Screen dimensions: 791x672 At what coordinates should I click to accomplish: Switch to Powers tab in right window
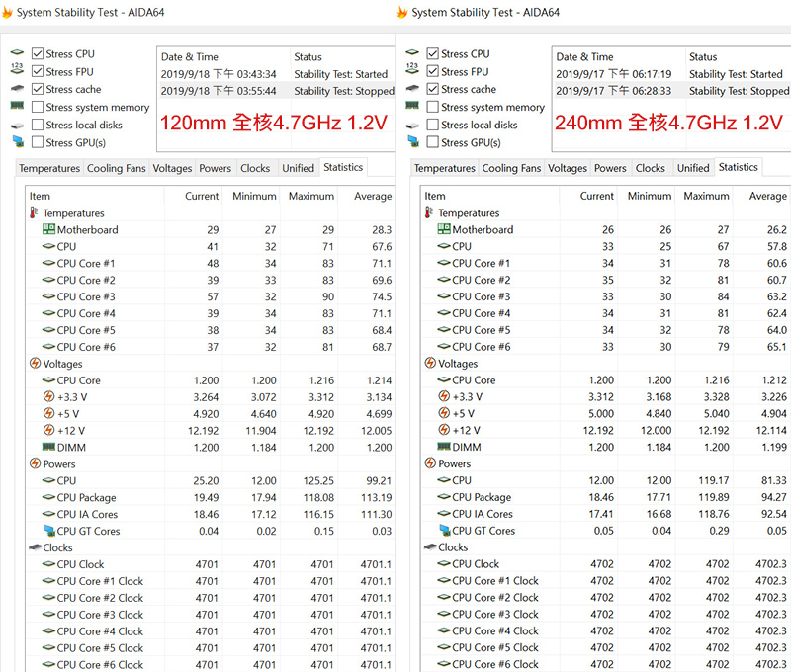[x=610, y=168]
